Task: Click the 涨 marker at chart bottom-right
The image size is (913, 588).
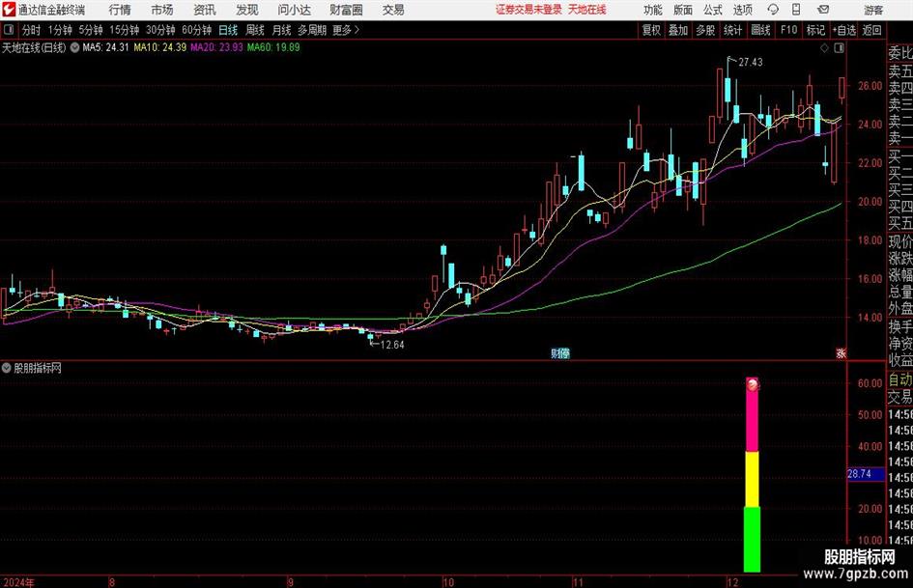Action: click(x=841, y=353)
